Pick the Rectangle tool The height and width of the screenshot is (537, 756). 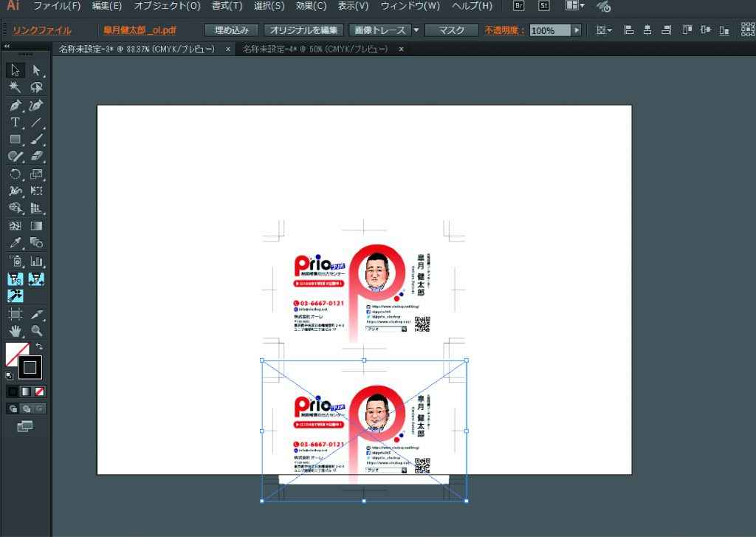[x=15, y=139]
